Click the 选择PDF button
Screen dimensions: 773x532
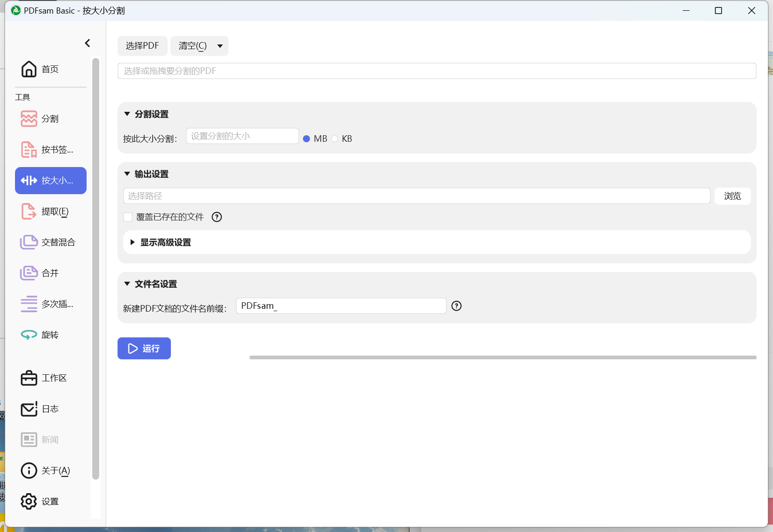coord(142,46)
